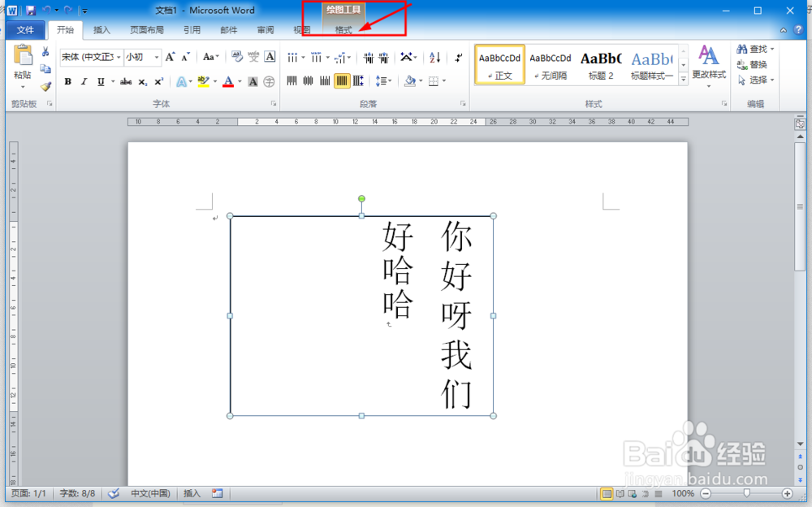Screen dimensions: 812x507
Task: Toggle superscript formatting
Action: pos(159,80)
